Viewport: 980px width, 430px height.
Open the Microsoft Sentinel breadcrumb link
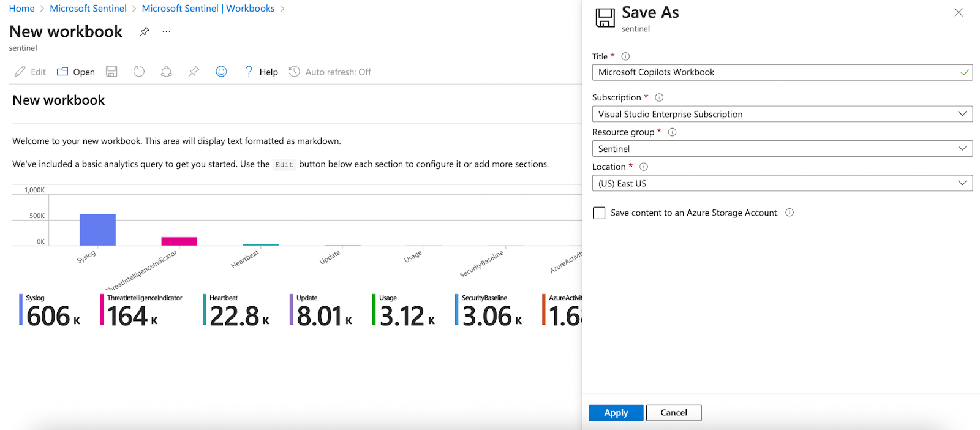88,9
